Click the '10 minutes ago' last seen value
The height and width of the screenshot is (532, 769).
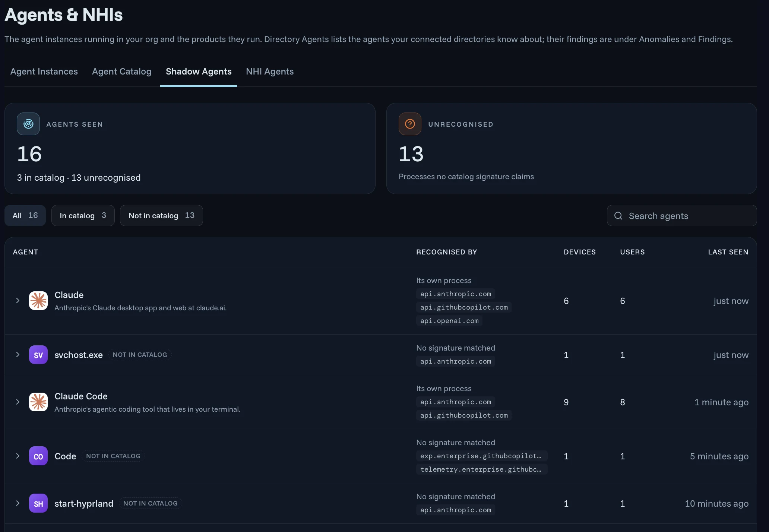pos(716,503)
